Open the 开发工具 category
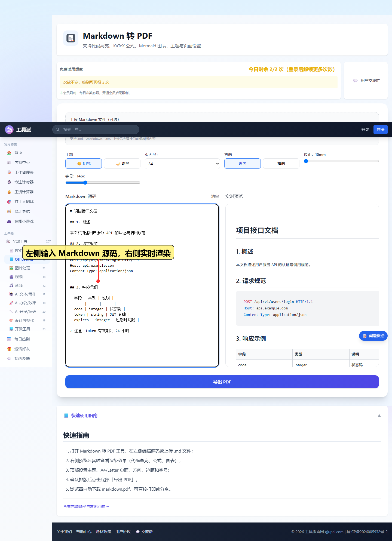Screen dimensions: 392x541 (x=27, y=329)
